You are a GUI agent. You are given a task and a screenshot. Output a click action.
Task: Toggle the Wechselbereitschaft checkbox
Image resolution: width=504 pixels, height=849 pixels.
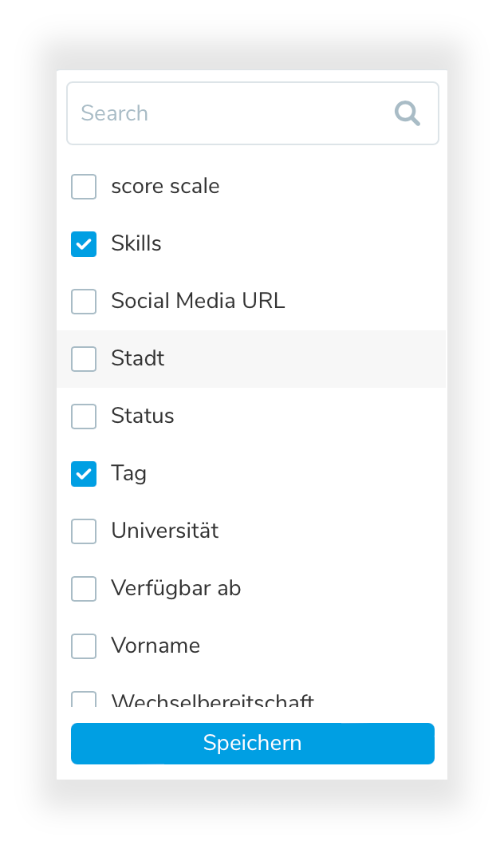point(84,700)
